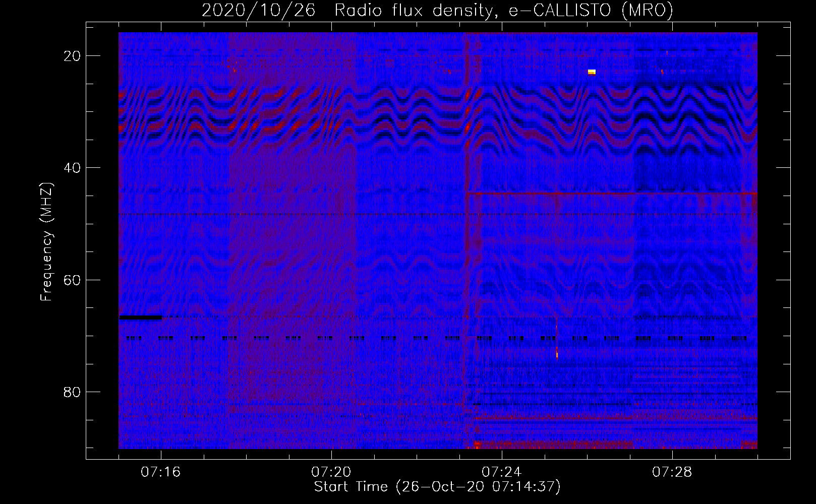Select the 07:28 time tick label
Viewport: 816px width, 504px height.
click(672, 472)
